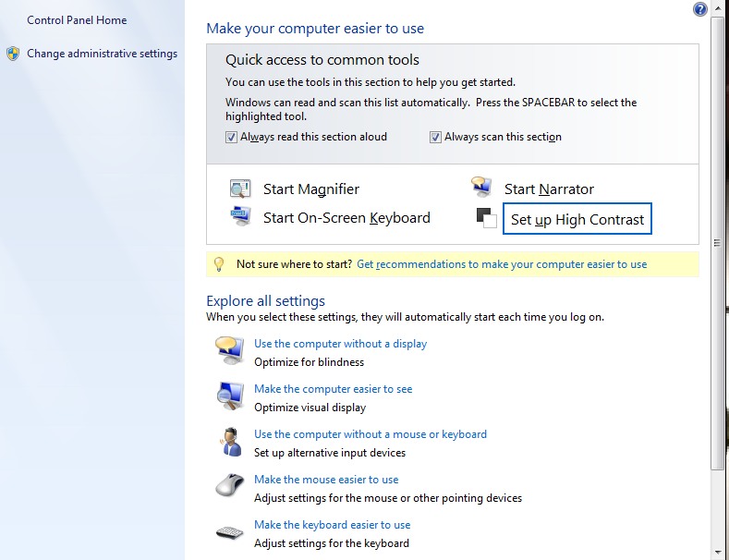Click the keyboard icon in Explore all settings
This screenshot has width=729, height=560.
[x=229, y=532]
